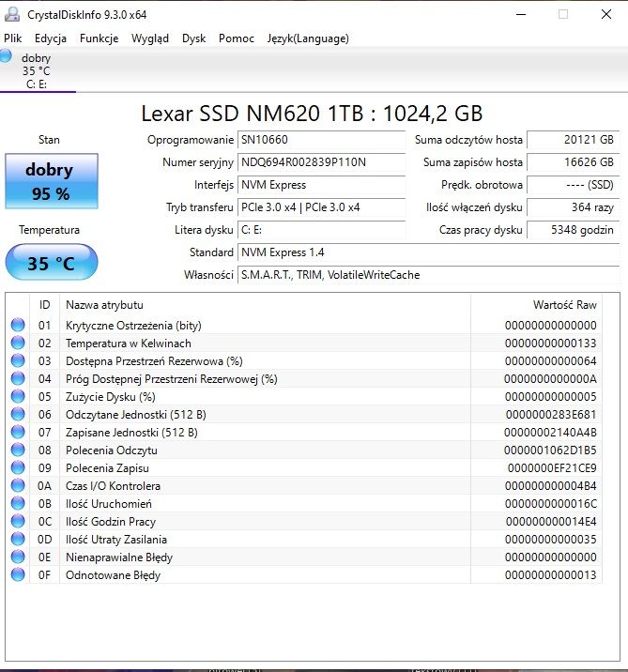Click the CrystalDiskInfo title bar app icon
The image size is (628, 672).
[12, 15]
